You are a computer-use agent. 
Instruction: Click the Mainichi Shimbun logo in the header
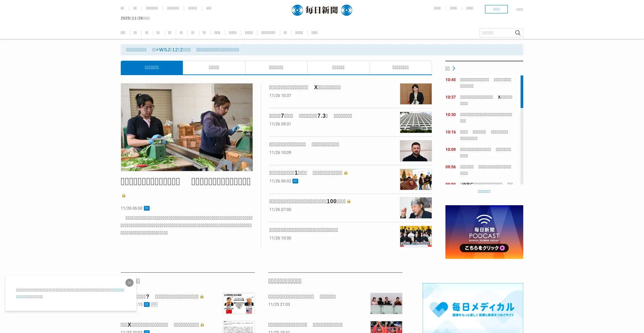(322, 10)
